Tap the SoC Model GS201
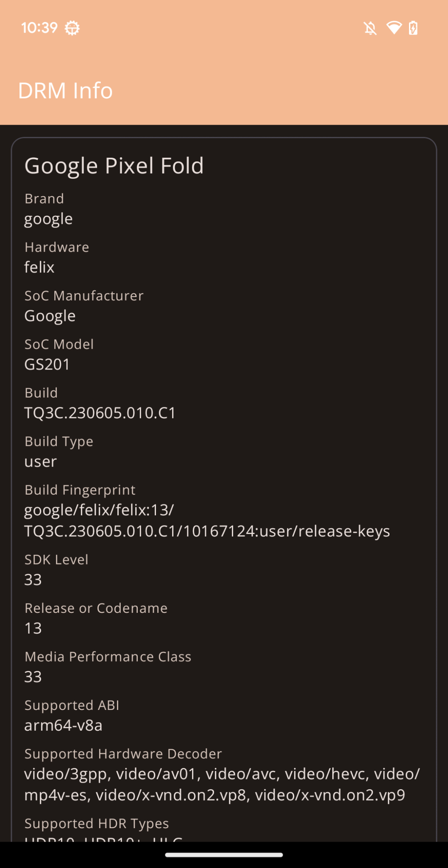Screen dimensions: 448x868 [47, 364]
